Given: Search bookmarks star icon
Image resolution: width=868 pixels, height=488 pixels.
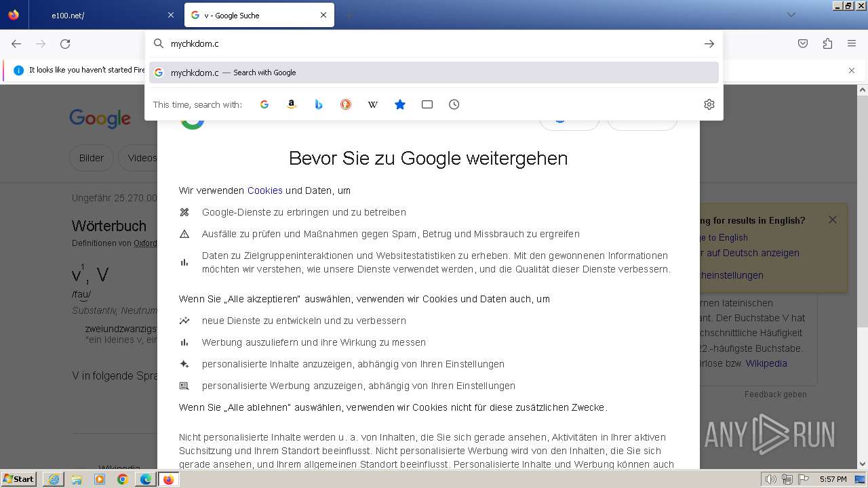Looking at the screenshot, I should [400, 104].
